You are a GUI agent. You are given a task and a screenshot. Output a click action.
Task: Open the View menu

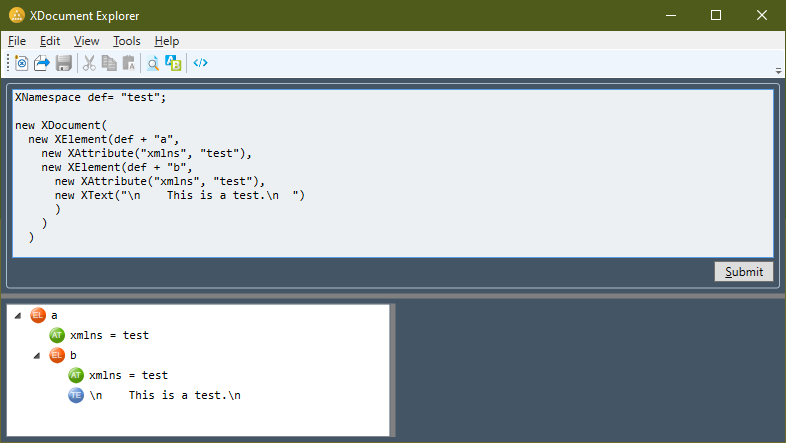click(x=86, y=41)
